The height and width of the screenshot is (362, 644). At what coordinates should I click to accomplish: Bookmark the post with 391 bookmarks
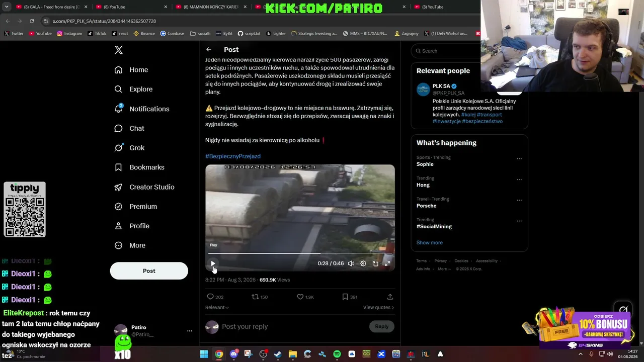(350, 297)
